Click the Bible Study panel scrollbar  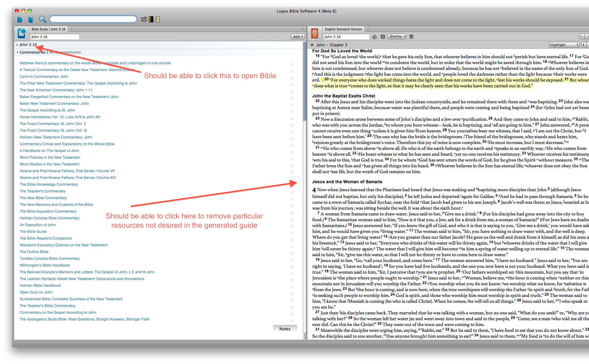[x=304, y=82]
